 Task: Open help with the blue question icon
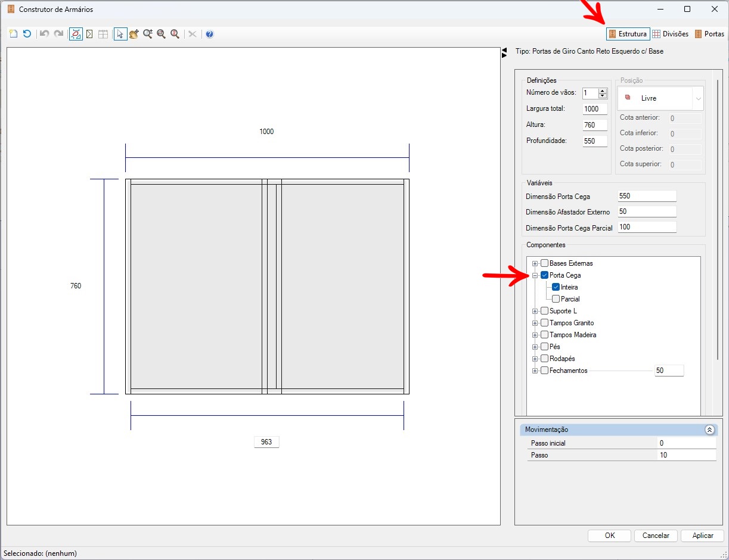[209, 34]
